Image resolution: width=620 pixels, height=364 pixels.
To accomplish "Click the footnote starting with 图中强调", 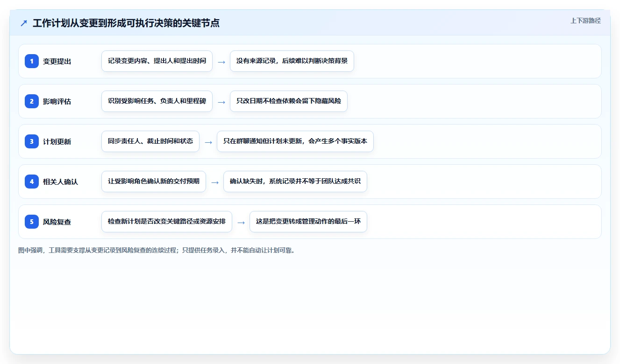I will (x=157, y=250).
